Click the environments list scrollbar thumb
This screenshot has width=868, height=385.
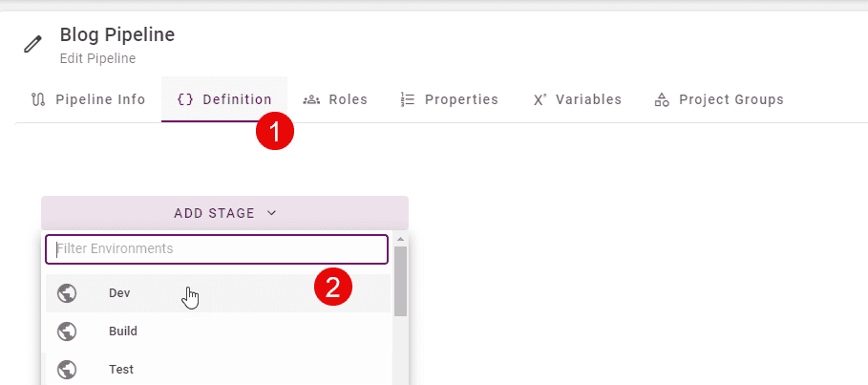(x=401, y=282)
